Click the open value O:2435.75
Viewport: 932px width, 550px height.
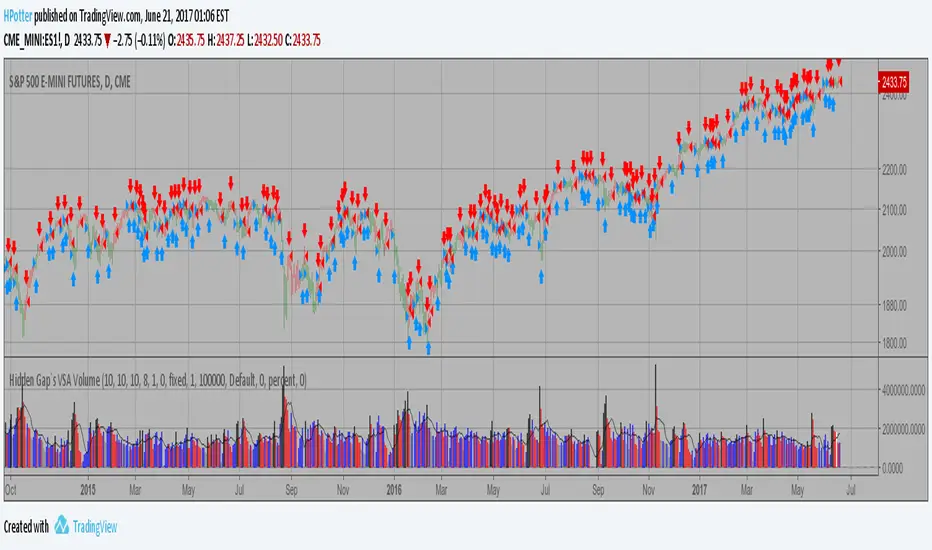pos(187,40)
